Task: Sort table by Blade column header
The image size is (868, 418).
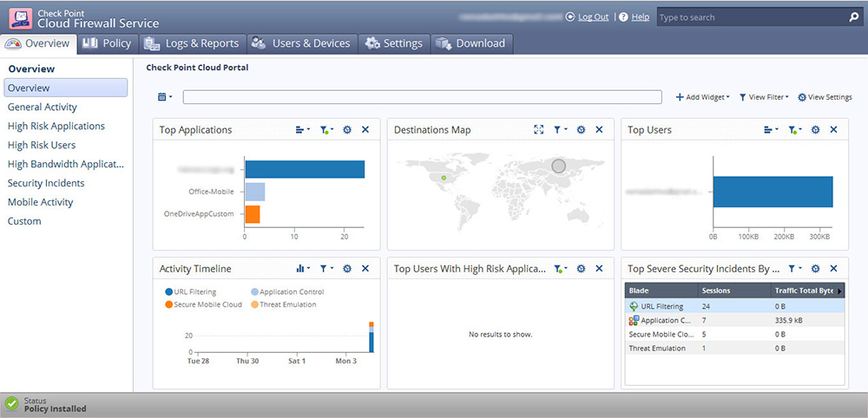Action: pyautogui.click(x=661, y=291)
